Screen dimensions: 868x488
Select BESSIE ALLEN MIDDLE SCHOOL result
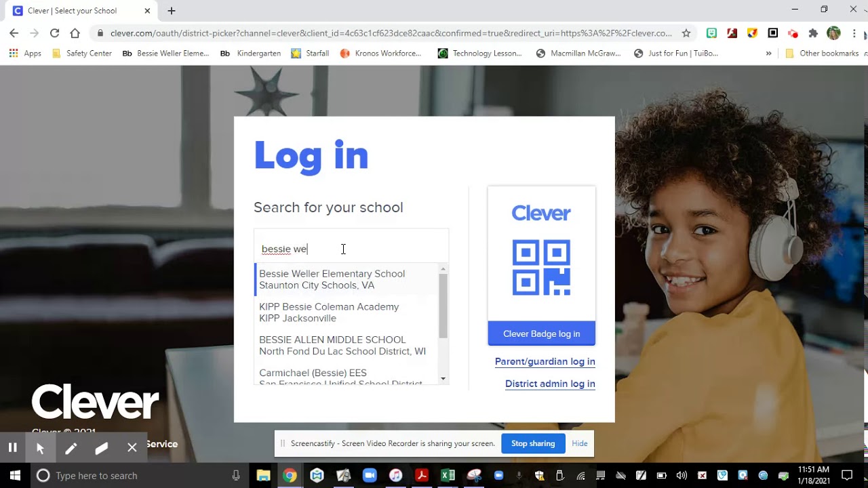(347, 346)
